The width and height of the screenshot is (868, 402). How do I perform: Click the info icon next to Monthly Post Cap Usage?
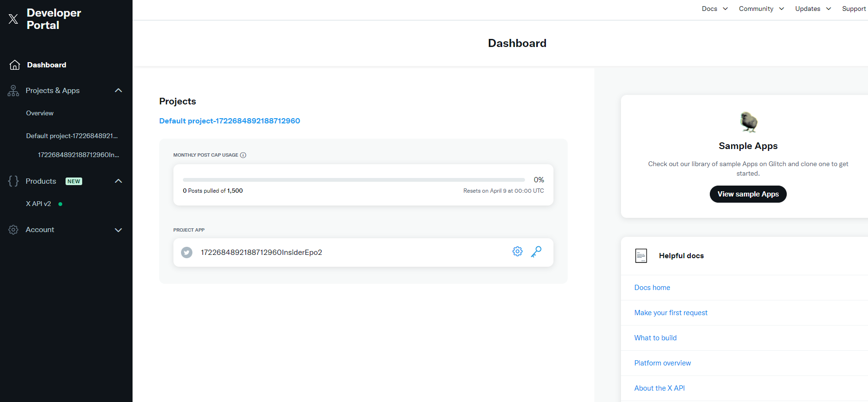coord(243,155)
